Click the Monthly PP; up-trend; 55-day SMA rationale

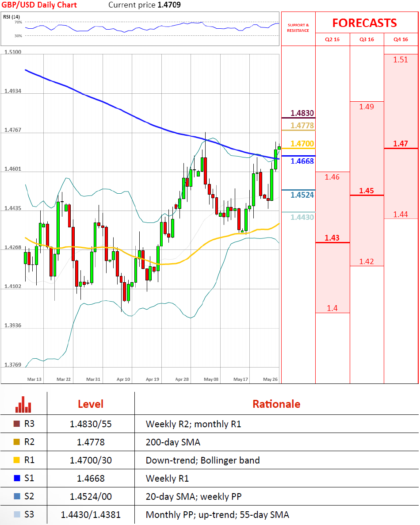[218, 515]
